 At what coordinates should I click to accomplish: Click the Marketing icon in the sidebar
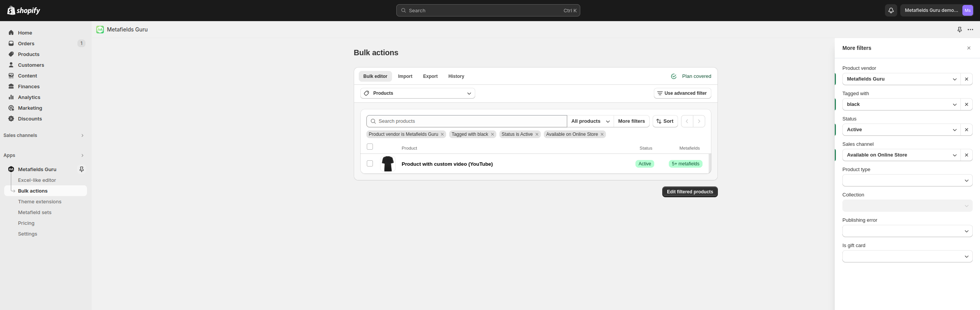(x=11, y=108)
